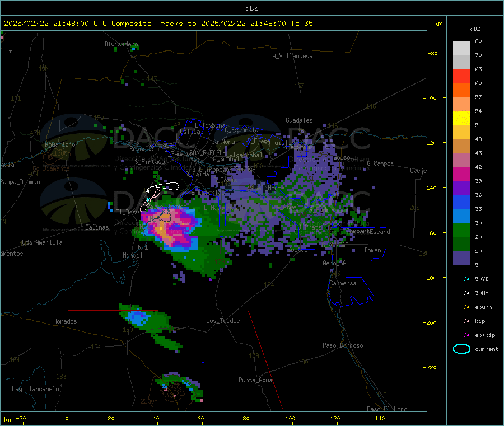Click the 'Nihuil' map label
The image size is (504, 426).
tap(132, 255)
